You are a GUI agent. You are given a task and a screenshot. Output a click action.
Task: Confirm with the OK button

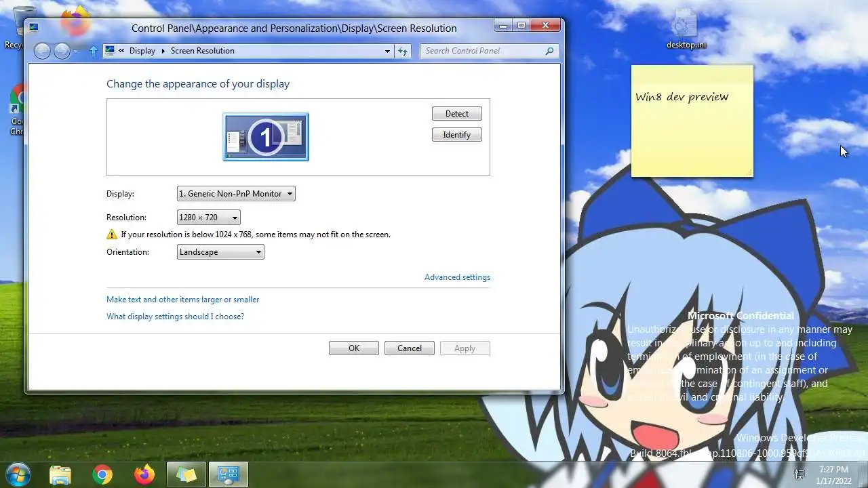click(x=354, y=348)
